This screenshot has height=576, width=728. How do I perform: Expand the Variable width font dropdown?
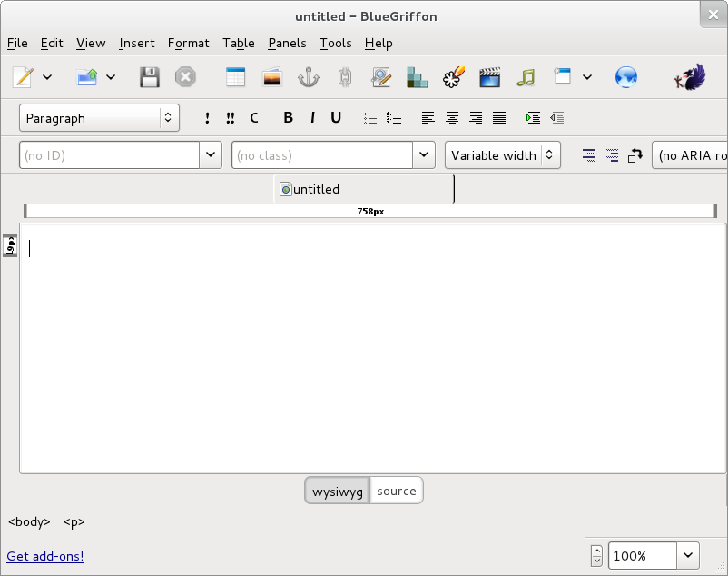tap(502, 155)
